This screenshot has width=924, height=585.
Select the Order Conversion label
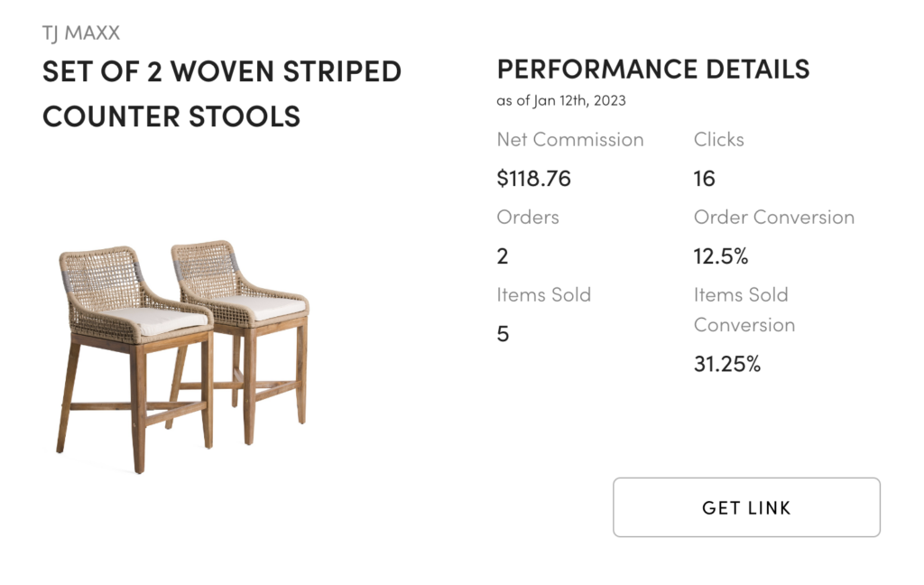click(773, 217)
